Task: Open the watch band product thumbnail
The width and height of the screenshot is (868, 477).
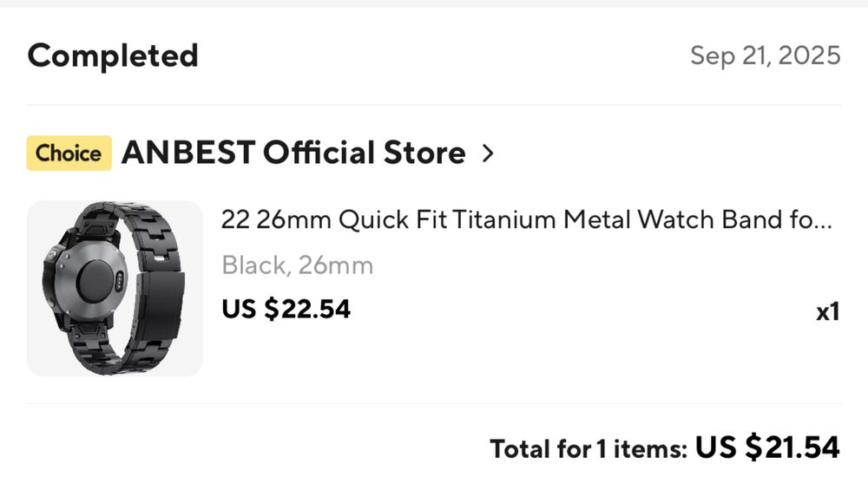Action: (115, 289)
